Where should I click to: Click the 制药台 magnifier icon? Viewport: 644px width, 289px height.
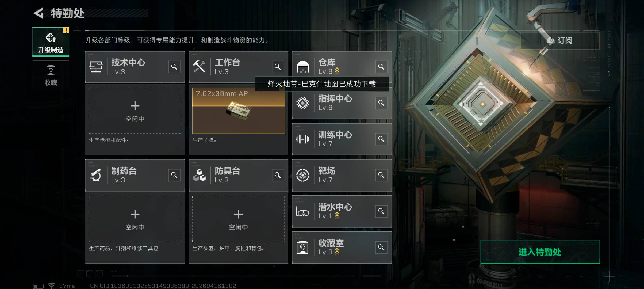[x=174, y=175]
